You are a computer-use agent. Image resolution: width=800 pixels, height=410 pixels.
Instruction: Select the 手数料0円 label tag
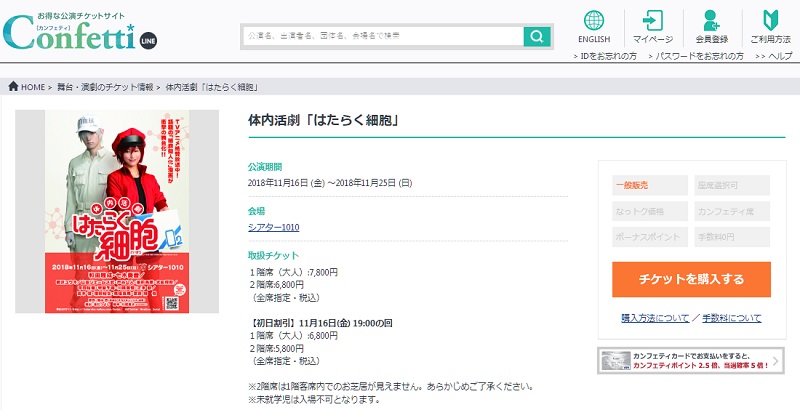(x=732, y=237)
